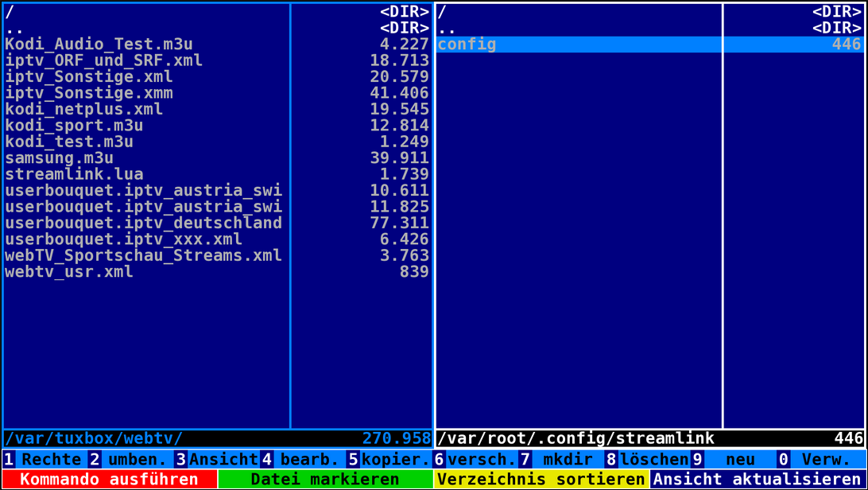868x490 pixels.
Task: Select webTV_Sportschau_Streams.xml file
Action: (143, 255)
